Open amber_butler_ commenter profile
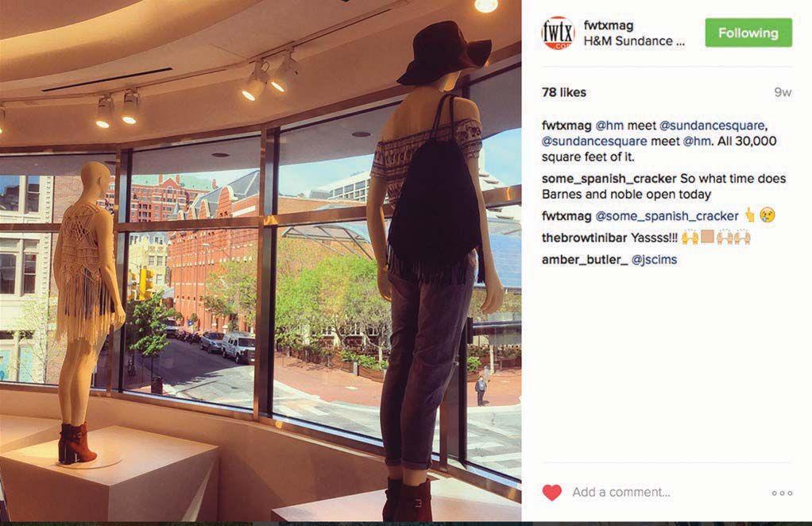 (x=585, y=260)
